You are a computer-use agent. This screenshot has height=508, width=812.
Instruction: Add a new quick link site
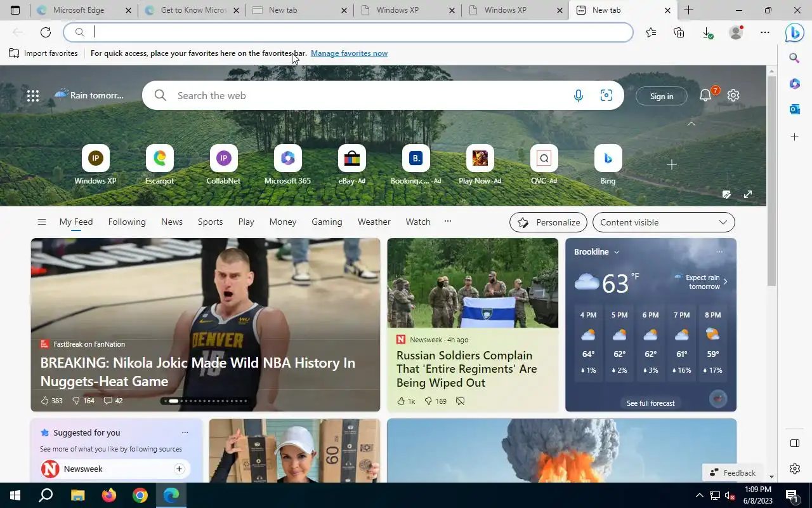pyautogui.click(x=672, y=164)
